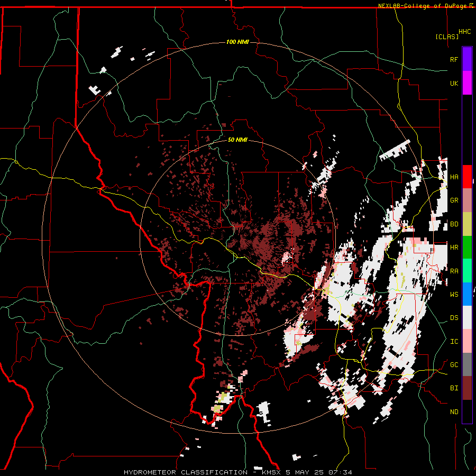Click the ND black legend swatch
This screenshot has width=476, height=476.
coord(467,411)
